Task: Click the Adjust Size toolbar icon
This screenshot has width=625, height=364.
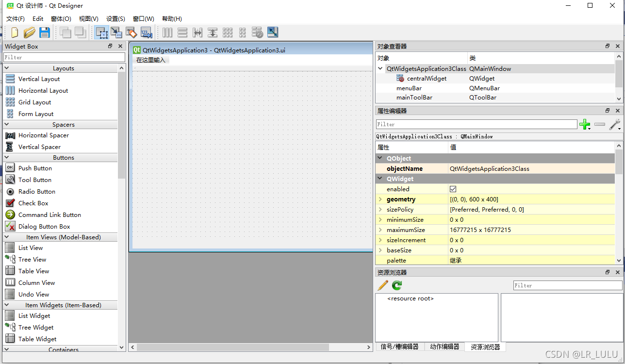Action: pyautogui.click(x=273, y=33)
